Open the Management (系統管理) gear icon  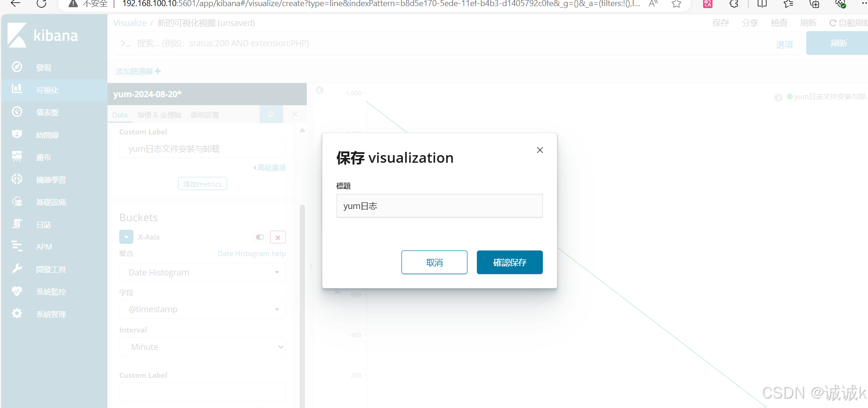pos(17,314)
